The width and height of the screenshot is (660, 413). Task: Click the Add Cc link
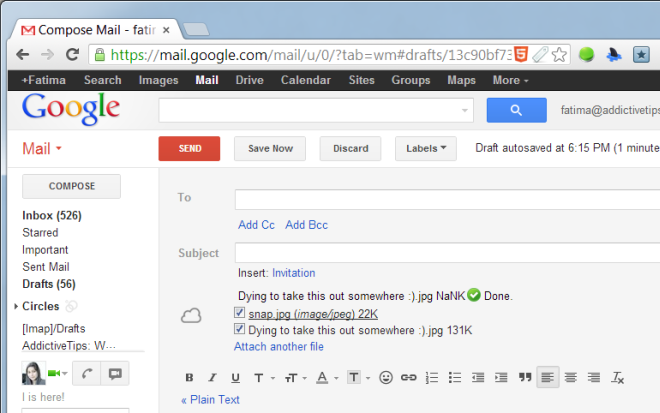256,225
